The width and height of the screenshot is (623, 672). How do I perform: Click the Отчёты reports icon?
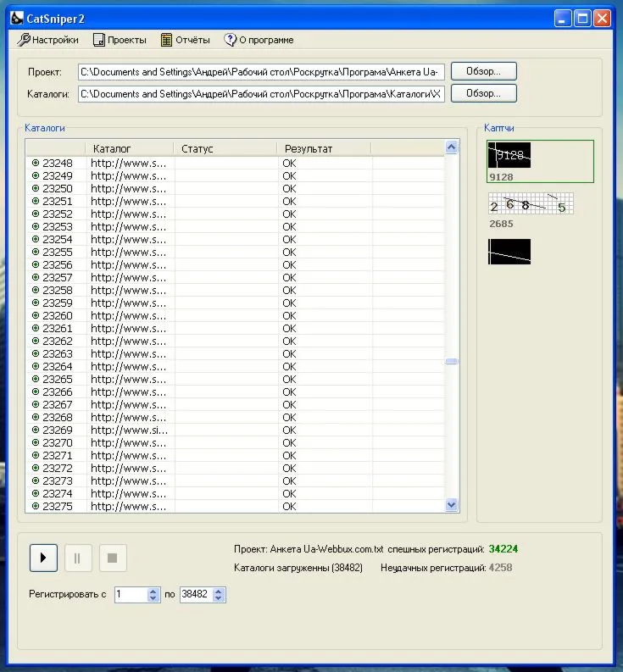167,40
